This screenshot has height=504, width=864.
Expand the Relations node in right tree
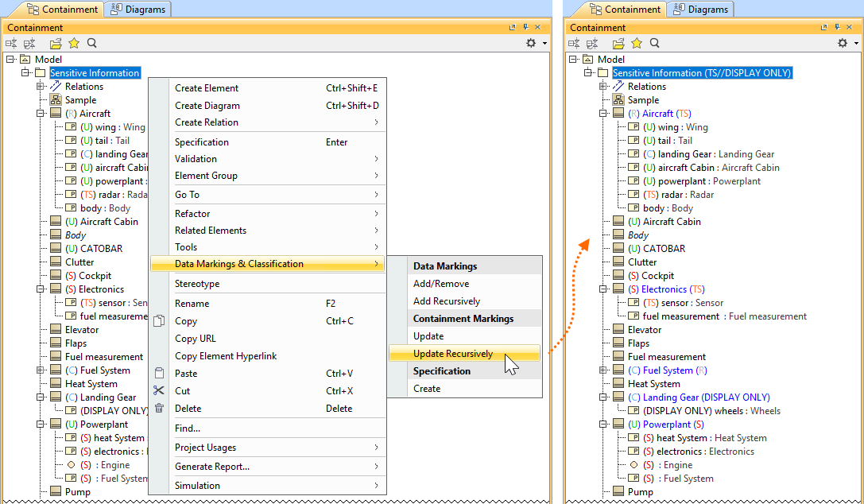pyautogui.click(x=603, y=87)
